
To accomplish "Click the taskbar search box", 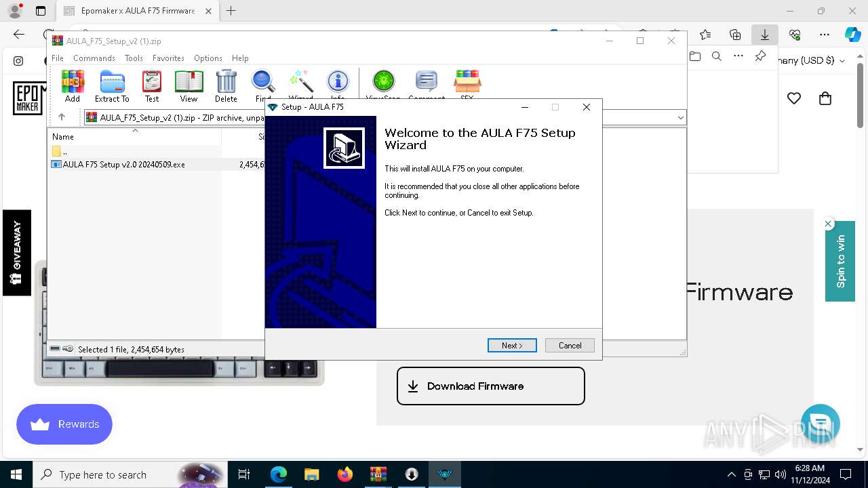I will coord(130,474).
